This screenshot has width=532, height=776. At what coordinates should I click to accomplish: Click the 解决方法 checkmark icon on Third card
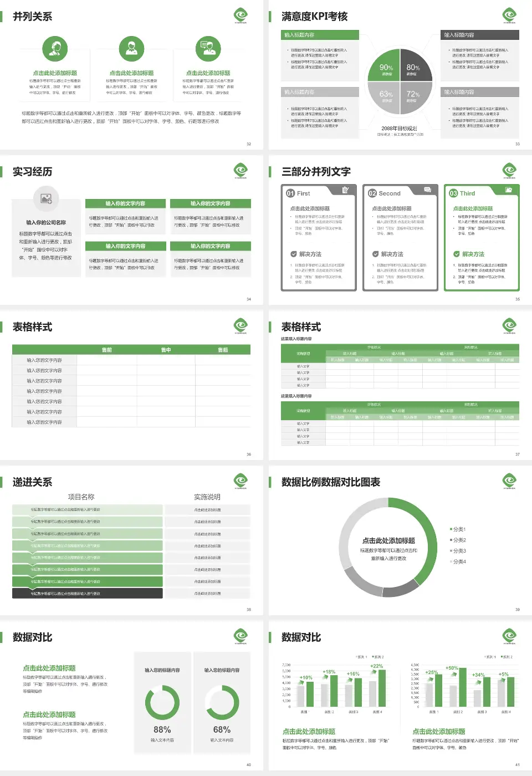pyautogui.click(x=458, y=253)
